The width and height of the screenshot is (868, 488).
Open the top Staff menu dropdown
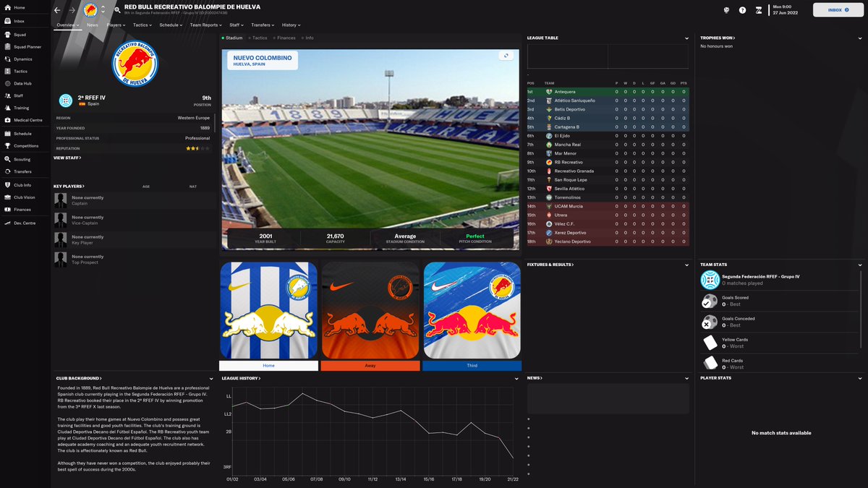237,25
